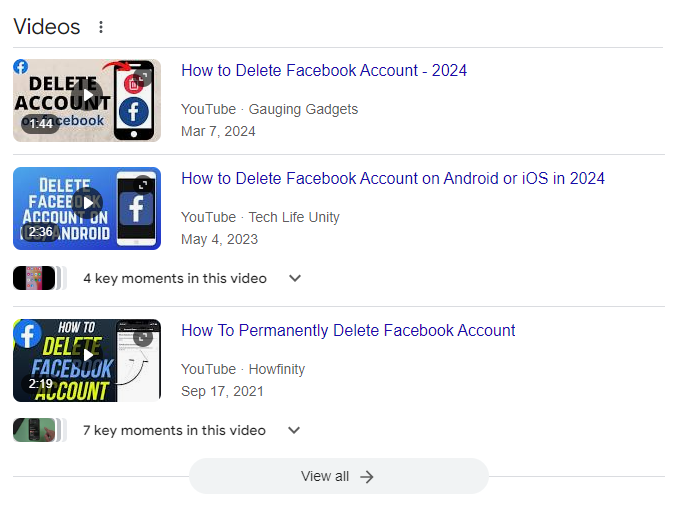This screenshot has height=505, width=689.
Task: Expand the 7 key moments chevron
Action: point(294,430)
